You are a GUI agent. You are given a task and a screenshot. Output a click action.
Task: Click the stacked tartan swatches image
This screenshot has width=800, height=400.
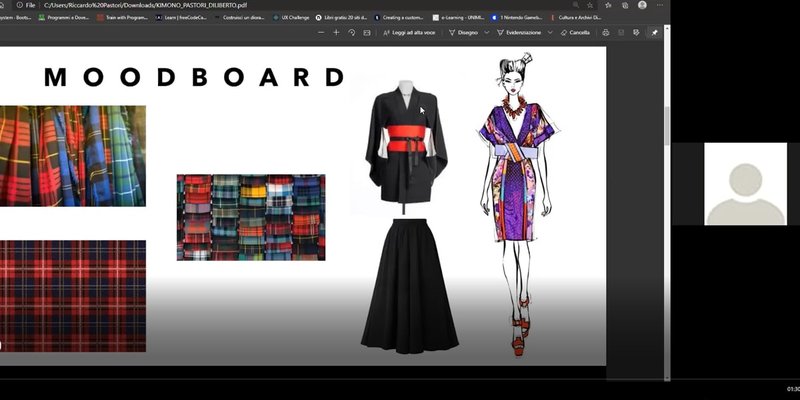[251, 217]
